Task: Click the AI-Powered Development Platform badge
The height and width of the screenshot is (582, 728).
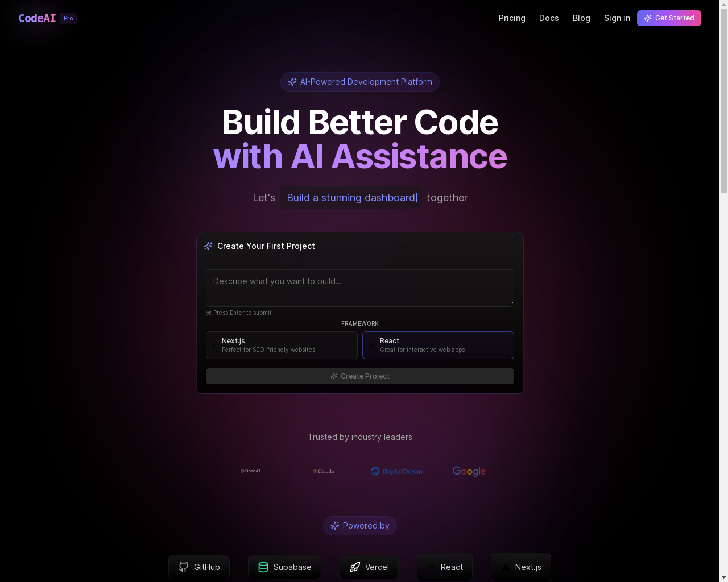Action: click(359, 82)
